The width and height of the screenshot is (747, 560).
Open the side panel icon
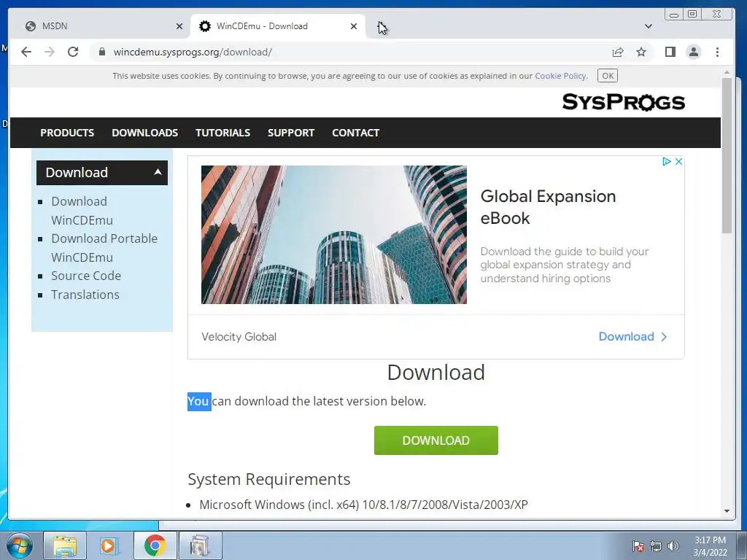(x=670, y=52)
